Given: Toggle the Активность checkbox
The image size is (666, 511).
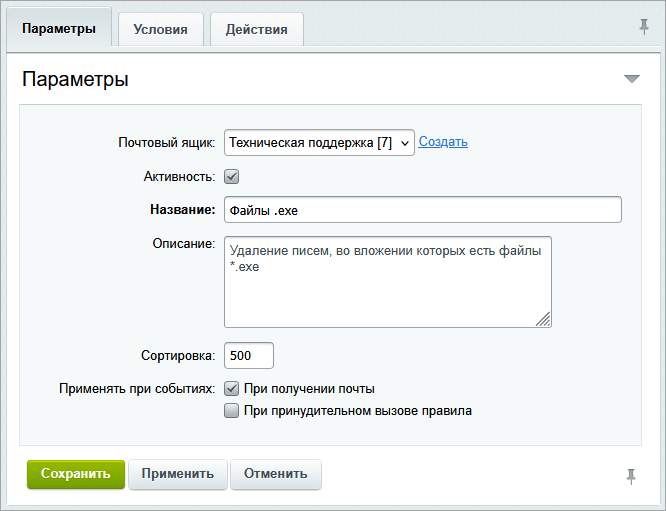Looking at the screenshot, I should tap(232, 177).
